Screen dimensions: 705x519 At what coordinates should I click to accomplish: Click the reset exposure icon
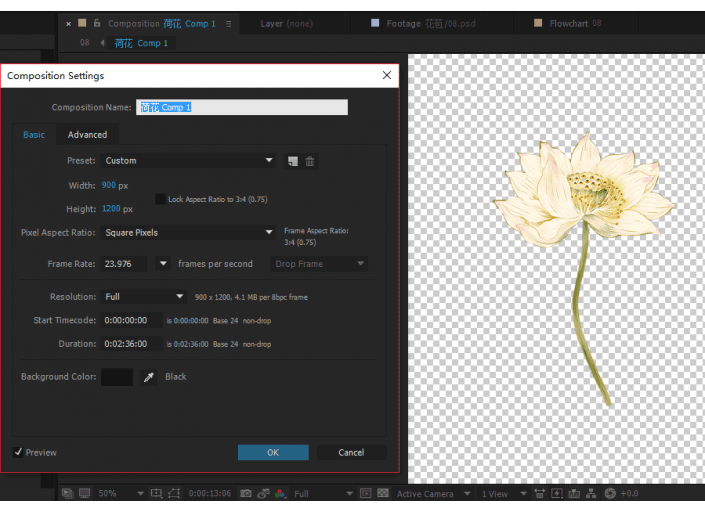610,493
